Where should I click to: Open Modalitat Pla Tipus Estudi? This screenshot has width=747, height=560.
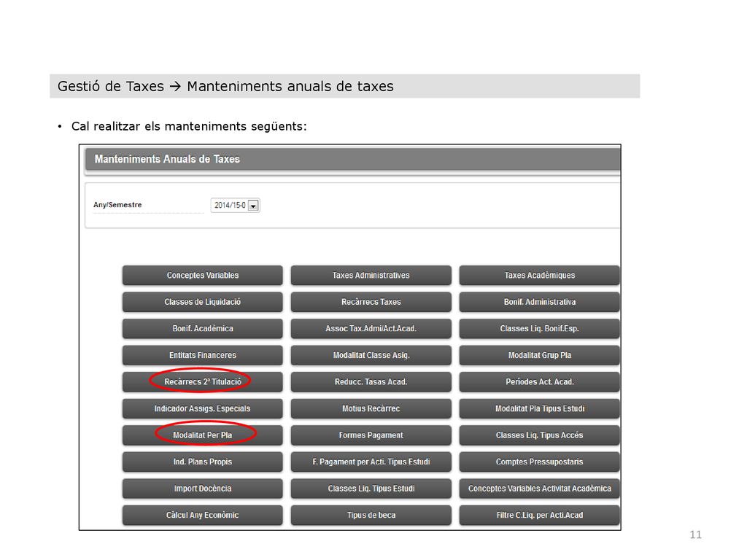[x=539, y=408]
